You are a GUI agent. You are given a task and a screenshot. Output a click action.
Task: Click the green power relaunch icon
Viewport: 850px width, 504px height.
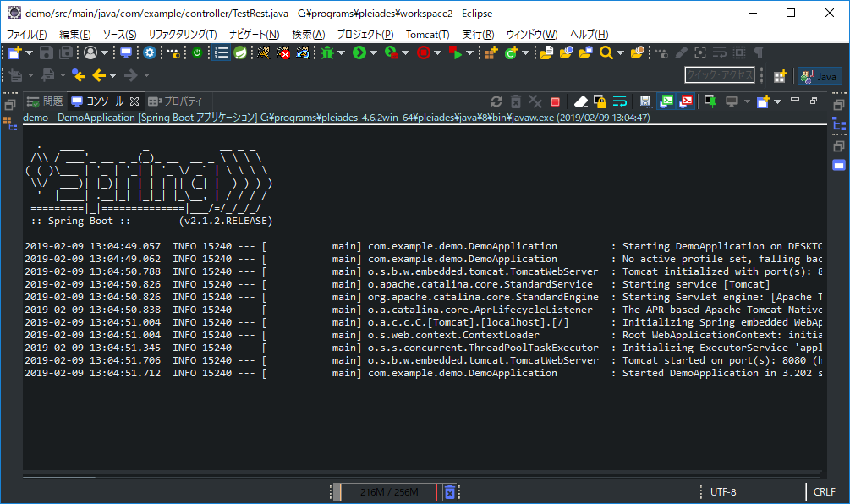tap(197, 52)
